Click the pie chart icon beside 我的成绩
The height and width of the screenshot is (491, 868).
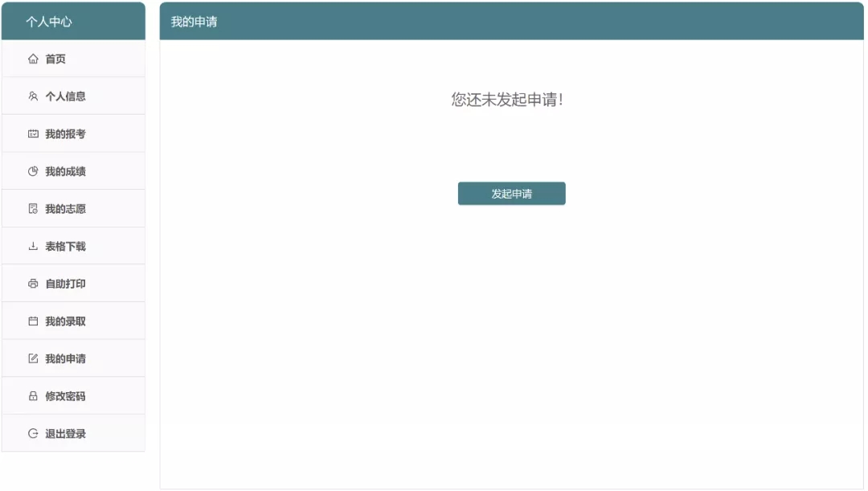tap(32, 170)
